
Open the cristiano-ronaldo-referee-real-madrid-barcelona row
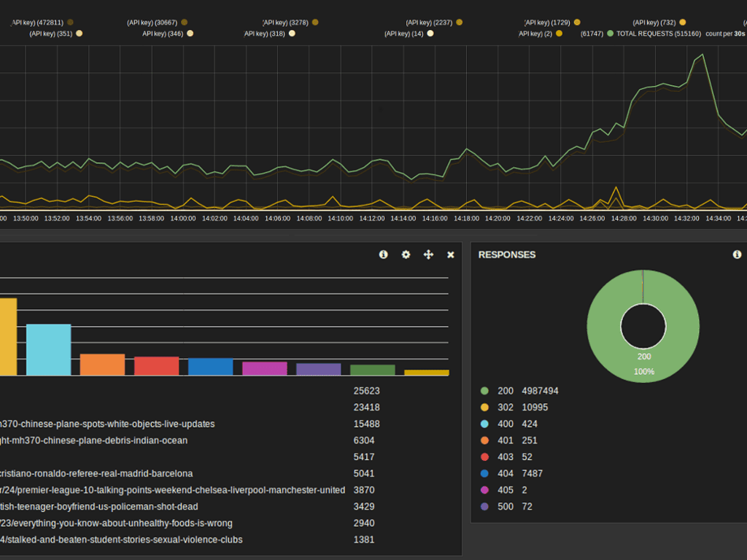click(96, 473)
